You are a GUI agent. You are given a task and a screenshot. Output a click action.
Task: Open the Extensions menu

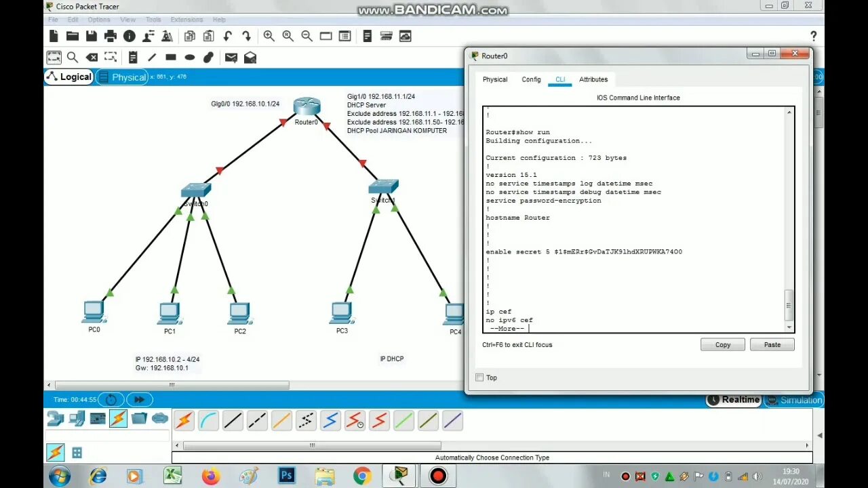click(x=186, y=20)
